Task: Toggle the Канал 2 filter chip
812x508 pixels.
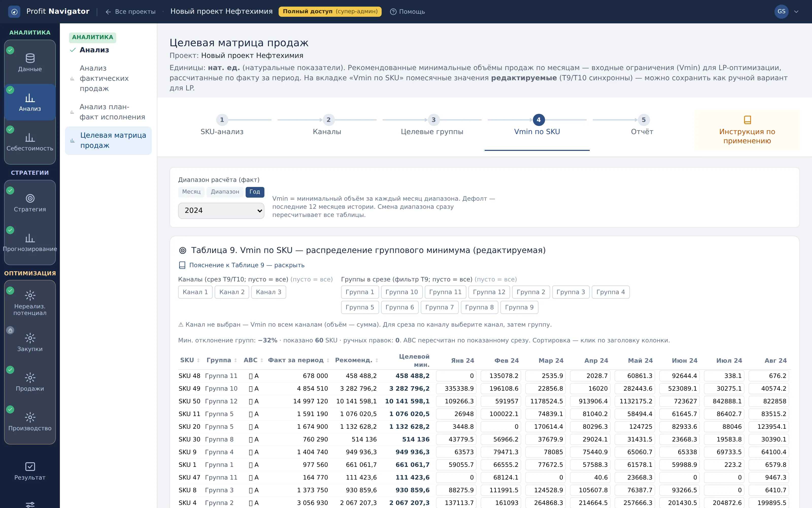Action: pyautogui.click(x=232, y=292)
